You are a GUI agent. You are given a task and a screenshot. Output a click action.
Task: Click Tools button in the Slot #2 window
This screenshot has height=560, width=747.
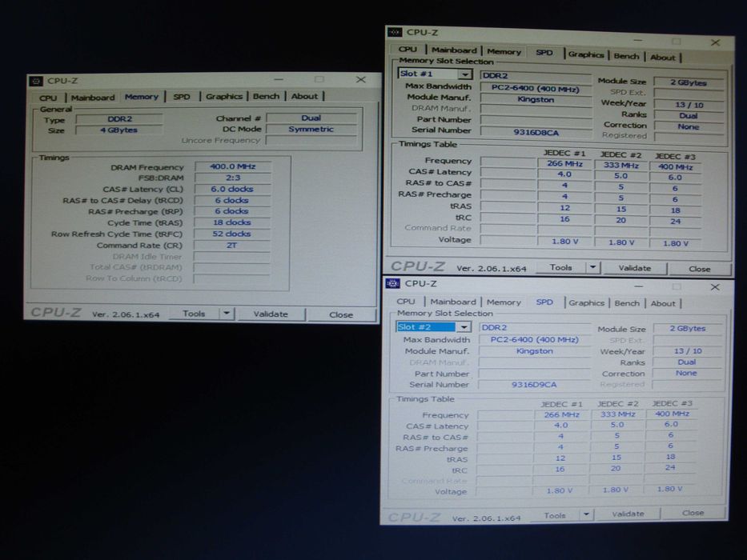tap(555, 515)
